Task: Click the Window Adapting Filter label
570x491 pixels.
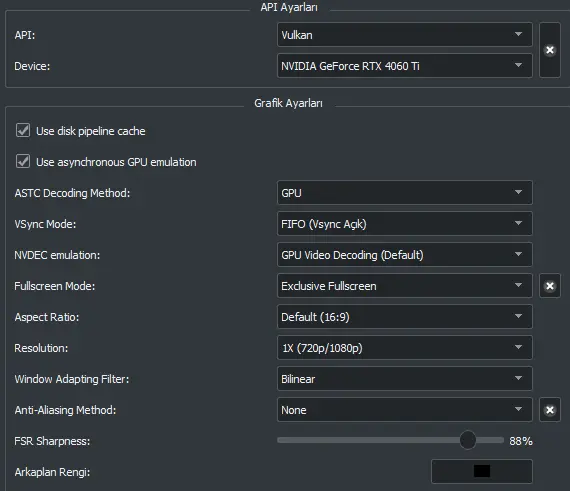Action: pyautogui.click(x=72, y=379)
